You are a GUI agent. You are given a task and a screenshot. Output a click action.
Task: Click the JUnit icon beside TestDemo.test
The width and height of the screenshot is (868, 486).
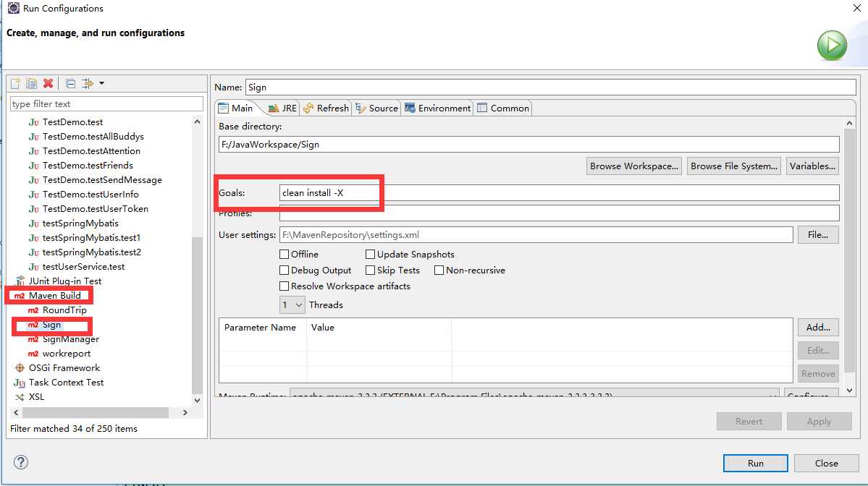pyautogui.click(x=34, y=122)
